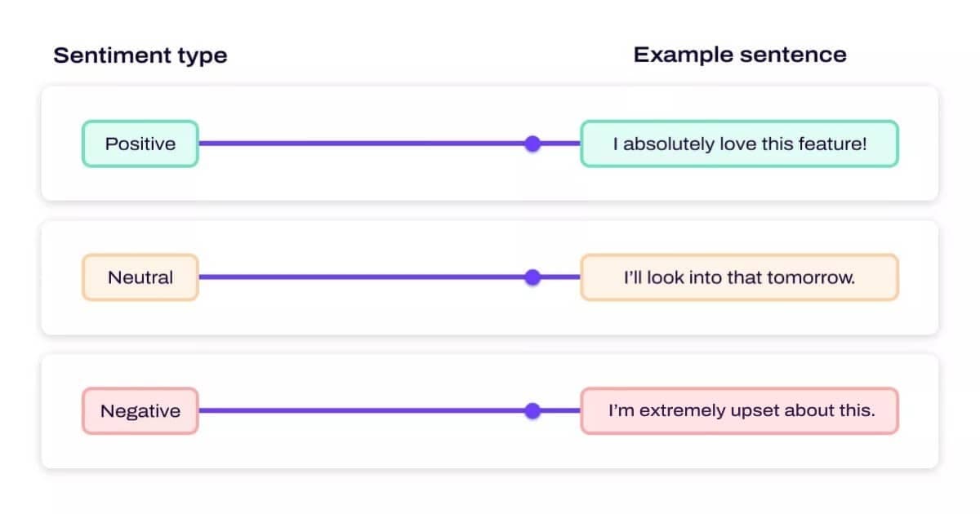
Task: Select the orange Neutral sentiment label
Action: coord(140,277)
